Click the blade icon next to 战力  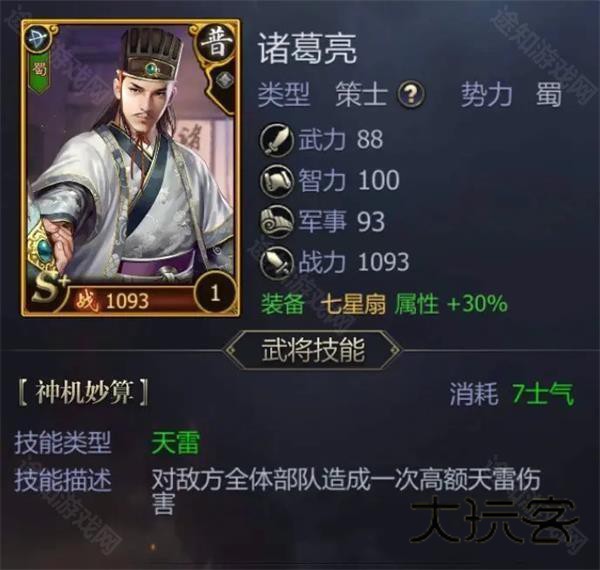pyautogui.click(x=277, y=262)
